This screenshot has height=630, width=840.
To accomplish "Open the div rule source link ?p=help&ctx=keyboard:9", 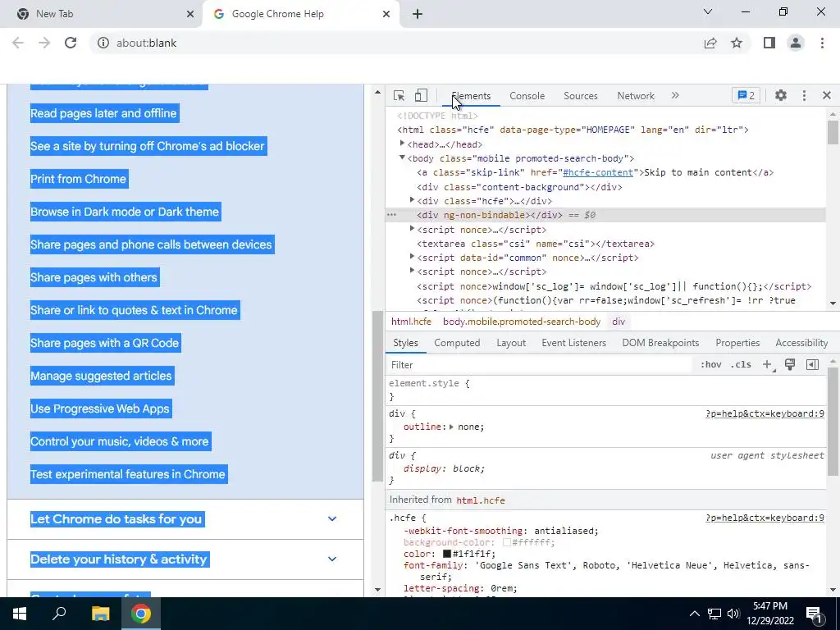I will tap(765, 413).
